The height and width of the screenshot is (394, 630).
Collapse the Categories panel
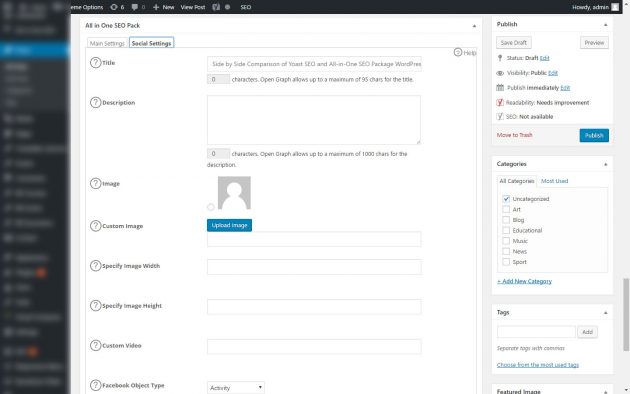click(x=605, y=164)
